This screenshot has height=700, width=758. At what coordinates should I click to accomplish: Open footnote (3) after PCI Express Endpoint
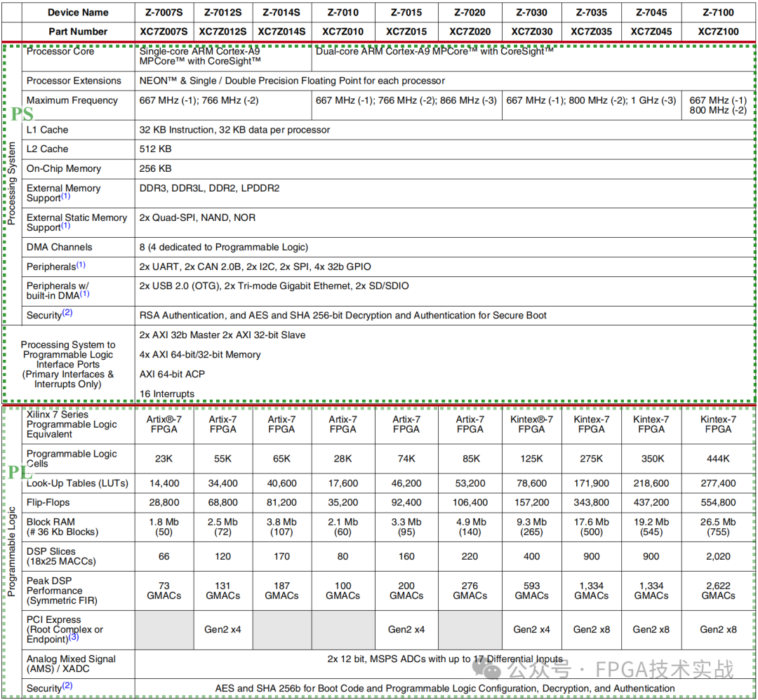(74, 637)
